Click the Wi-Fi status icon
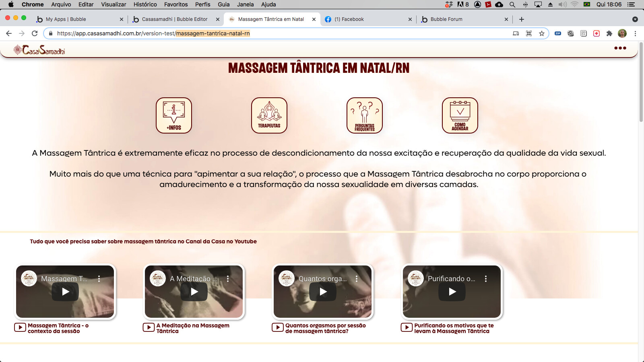The width and height of the screenshot is (644, 362). [575, 4]
